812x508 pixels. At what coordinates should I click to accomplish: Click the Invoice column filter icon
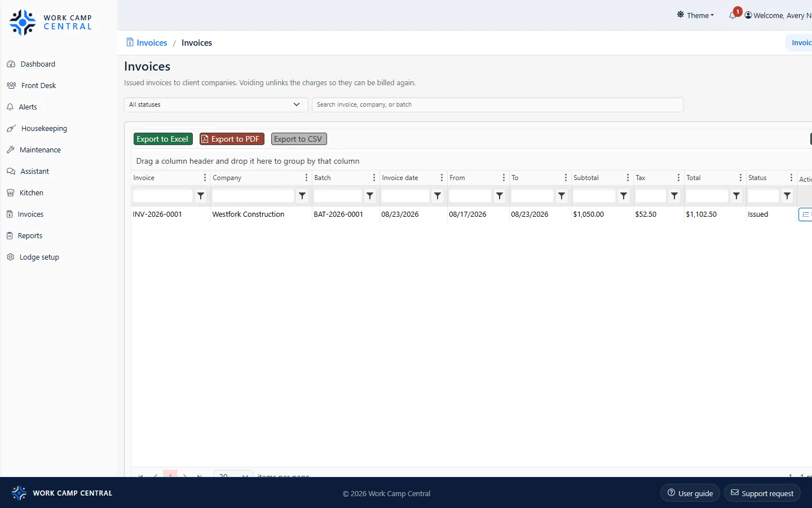[201, 196]
